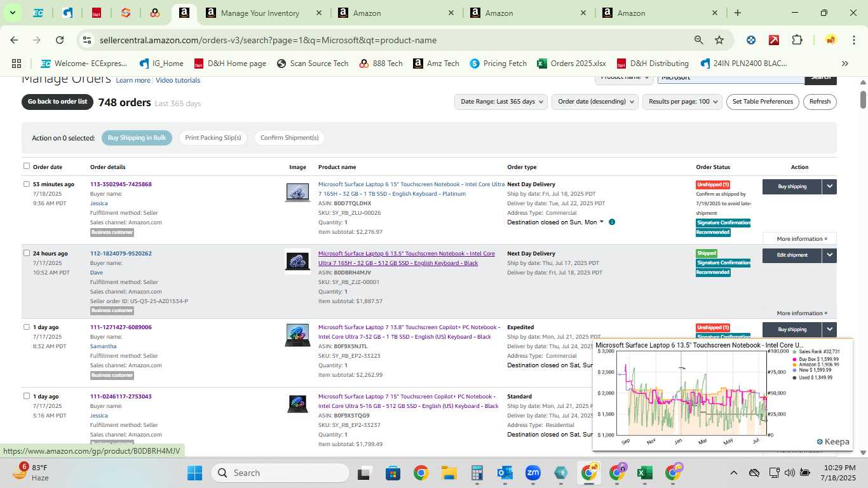Open the zoom magnifier icon in address bar

698,40
